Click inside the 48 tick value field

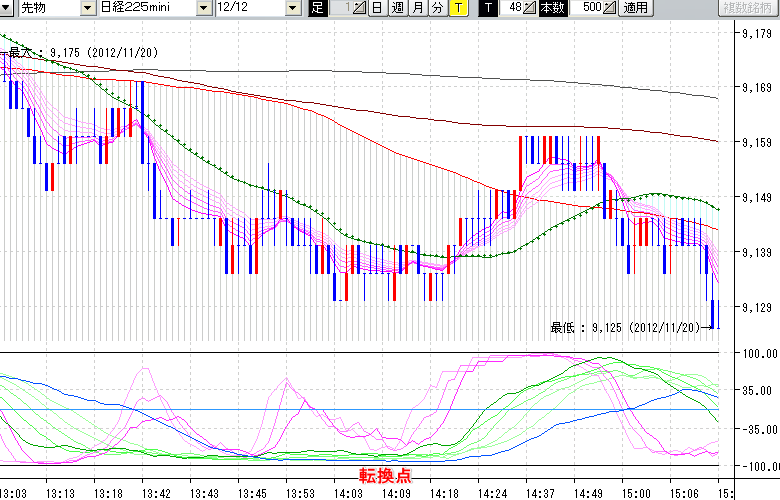point(511,8)
